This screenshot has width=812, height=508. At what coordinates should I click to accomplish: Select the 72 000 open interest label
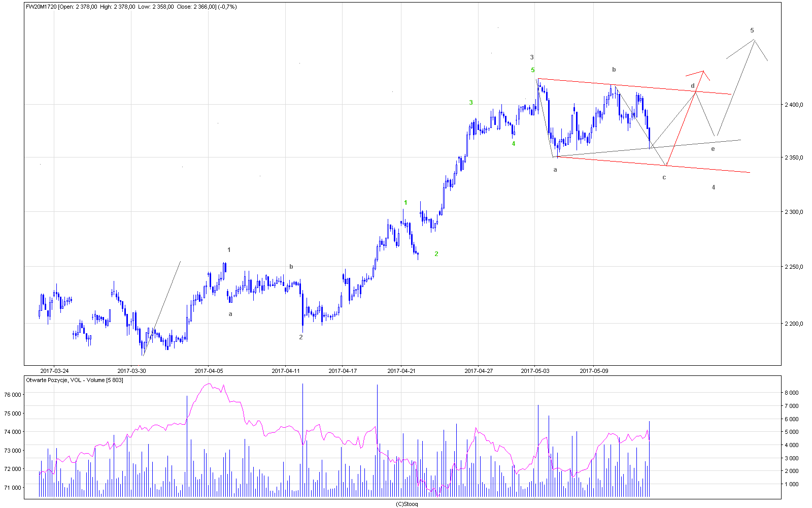pos(13,469)
